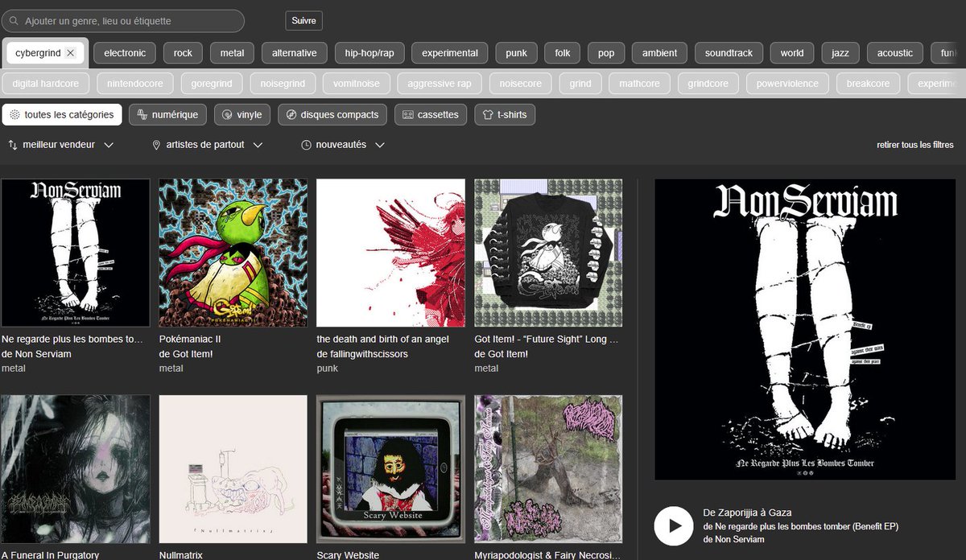Select the electronic genre tag

click(x=125, y=53)
